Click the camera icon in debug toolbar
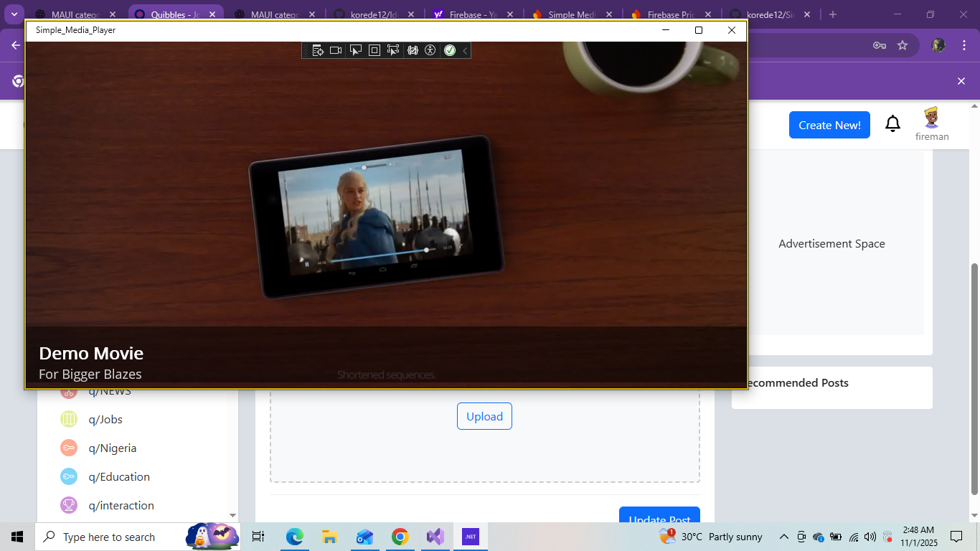This screenshot has height=551, width=980. (x=336, y=50)
